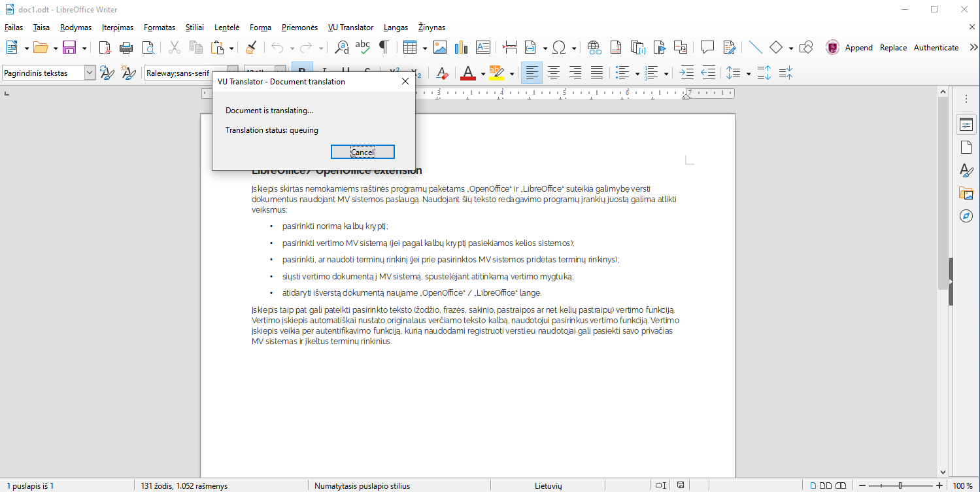Open sidebar Properties panel
Screen dimensions: 980x492
[x=966, y=124]
